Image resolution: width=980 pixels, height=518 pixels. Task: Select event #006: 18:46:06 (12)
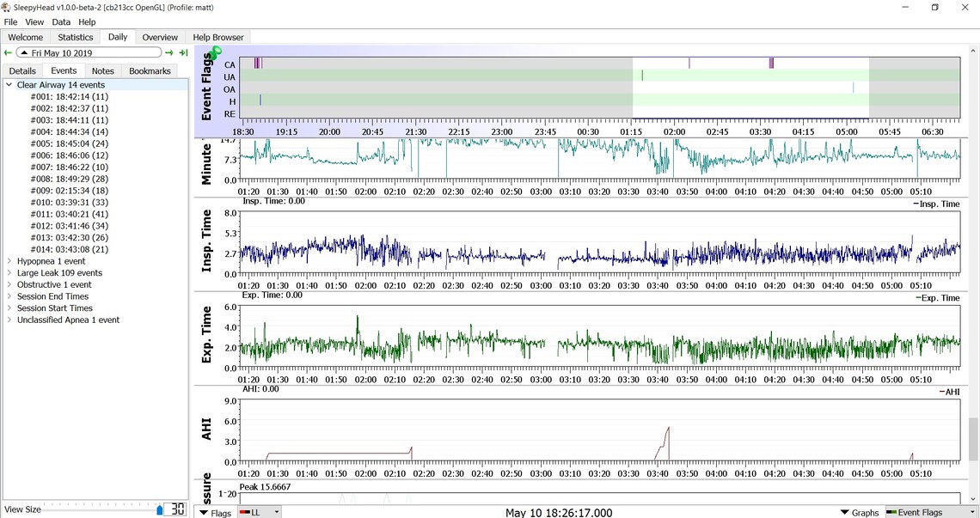[70, 155]
